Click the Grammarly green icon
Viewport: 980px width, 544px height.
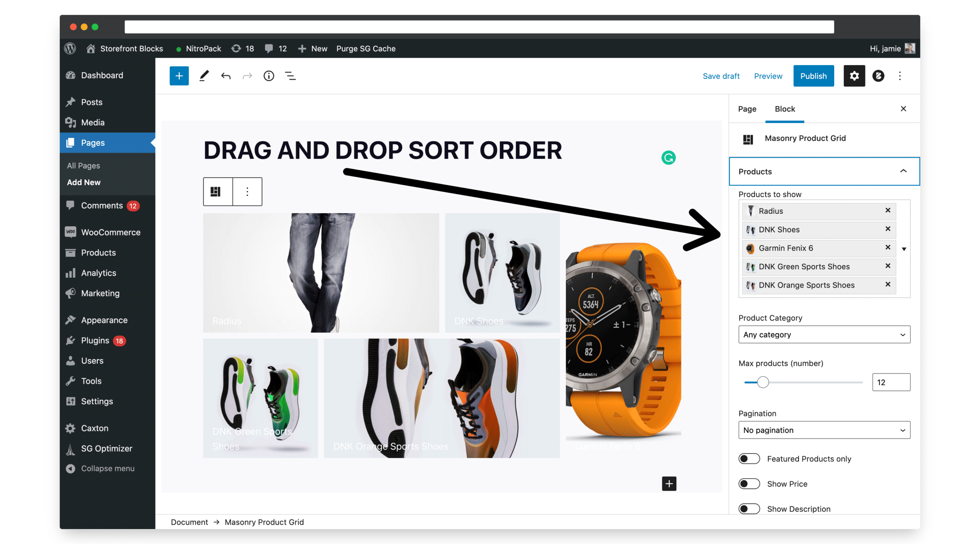668,158
